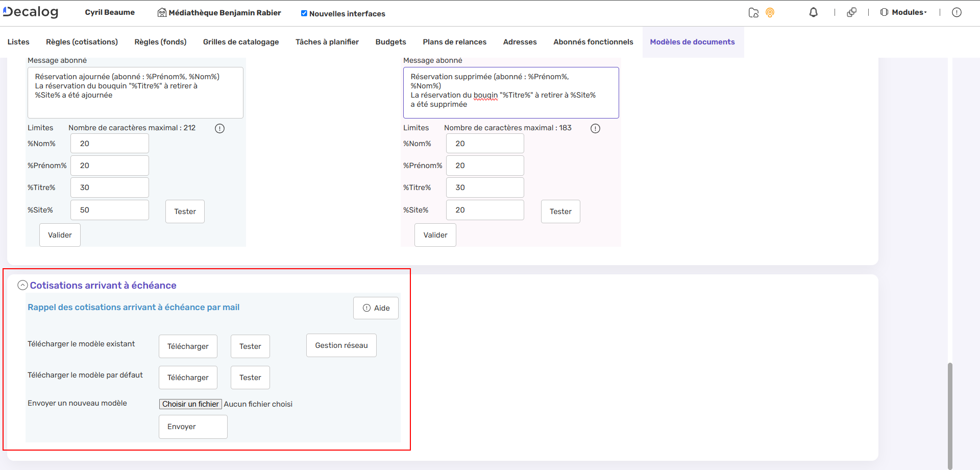The width and height of the screenshot is (980, 470).
Task: Click the %Site% limit field showing 50
Action: pyautogui.click(x=109, y=209)
